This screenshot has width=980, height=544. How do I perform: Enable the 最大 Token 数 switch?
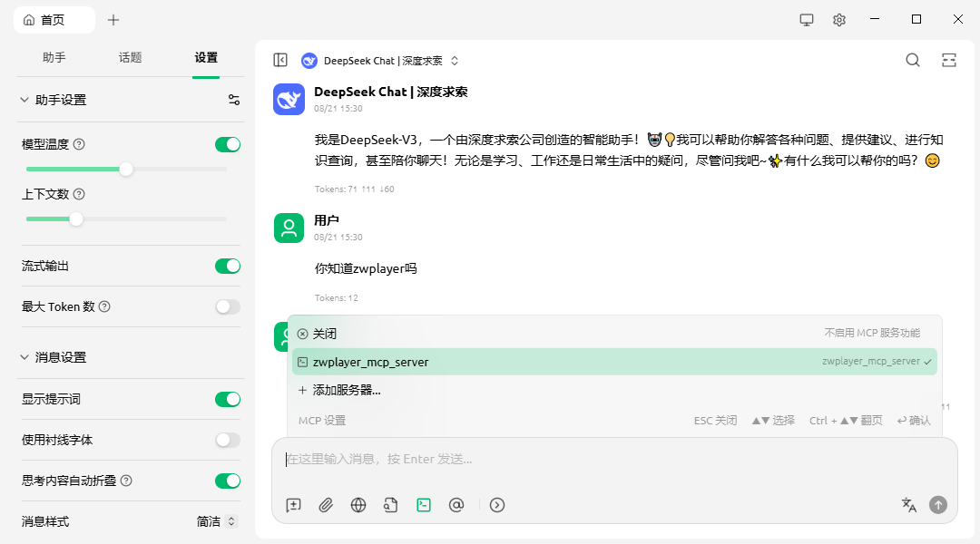(x=228, y=306)
